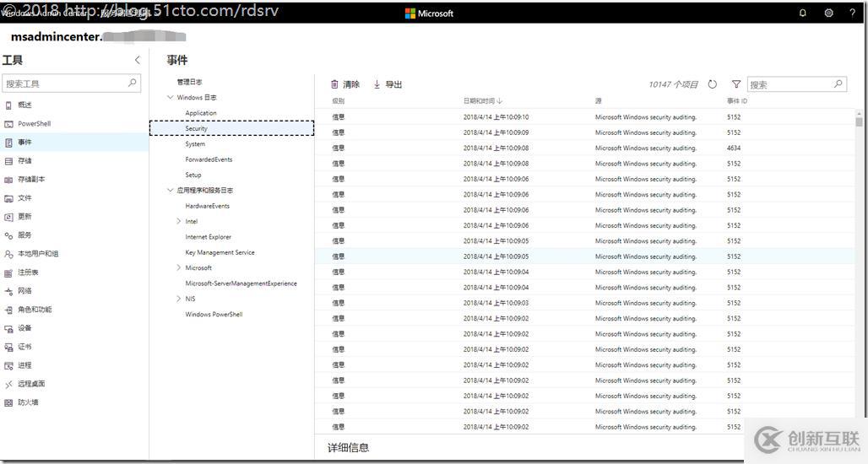This screenshot has height=464, width=868.
Task: Open the event filter funnel
Action: pyautogui.click(x=736, y=84)
